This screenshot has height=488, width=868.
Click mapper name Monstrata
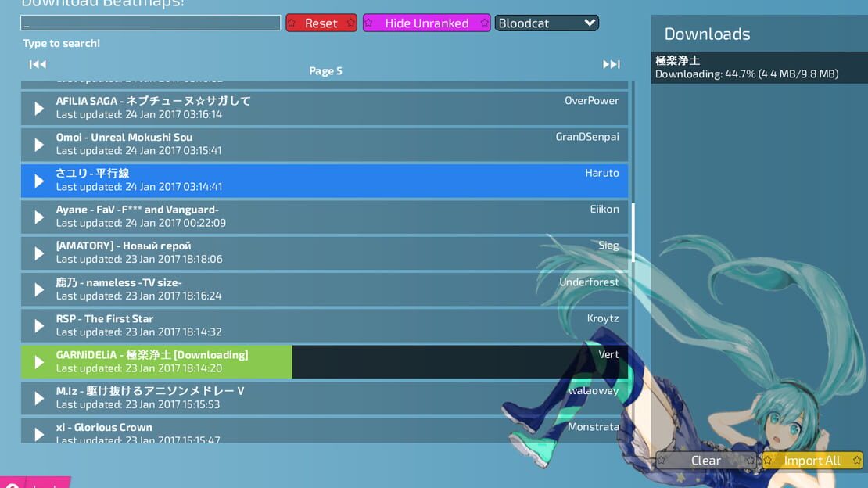[594, 426]
